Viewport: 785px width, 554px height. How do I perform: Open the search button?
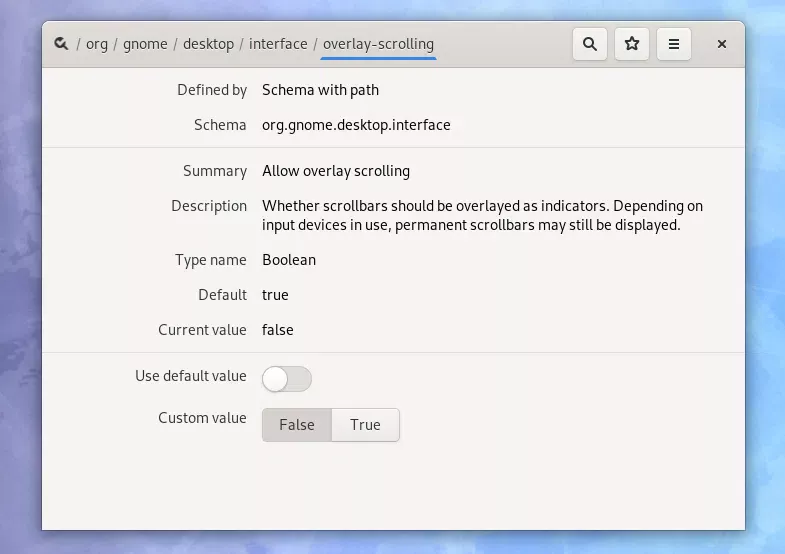590,44
